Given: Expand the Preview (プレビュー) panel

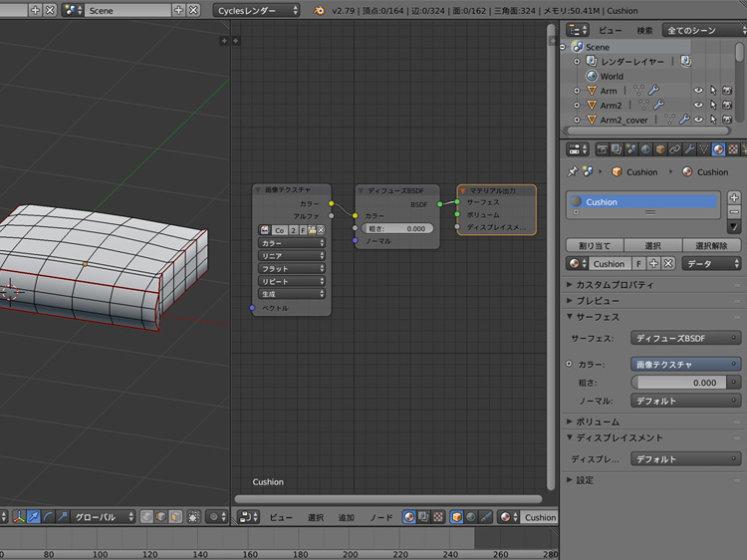Looking at the screenshot, I should pyautogui.click(x=598, y=300).
